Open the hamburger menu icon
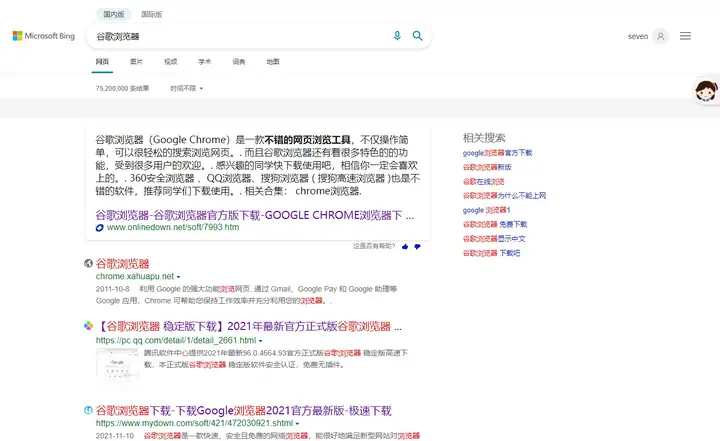720x441 pixels. click(x=685, y=36)
